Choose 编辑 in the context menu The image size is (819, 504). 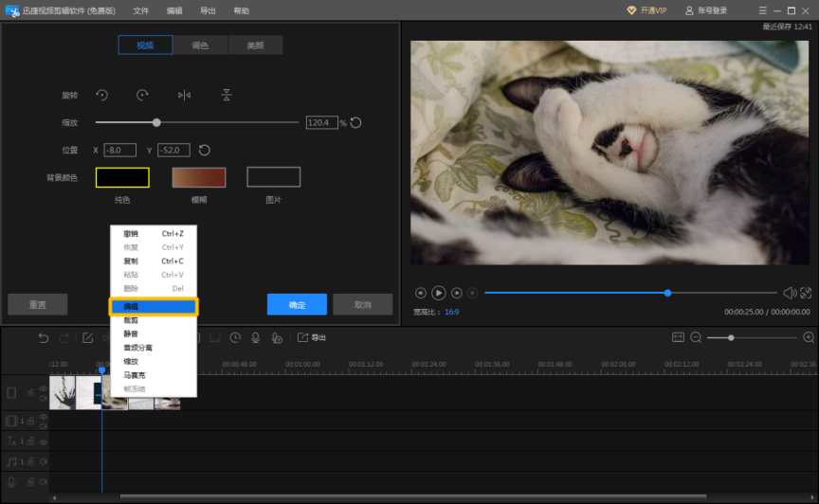click(x=153, y=307)
